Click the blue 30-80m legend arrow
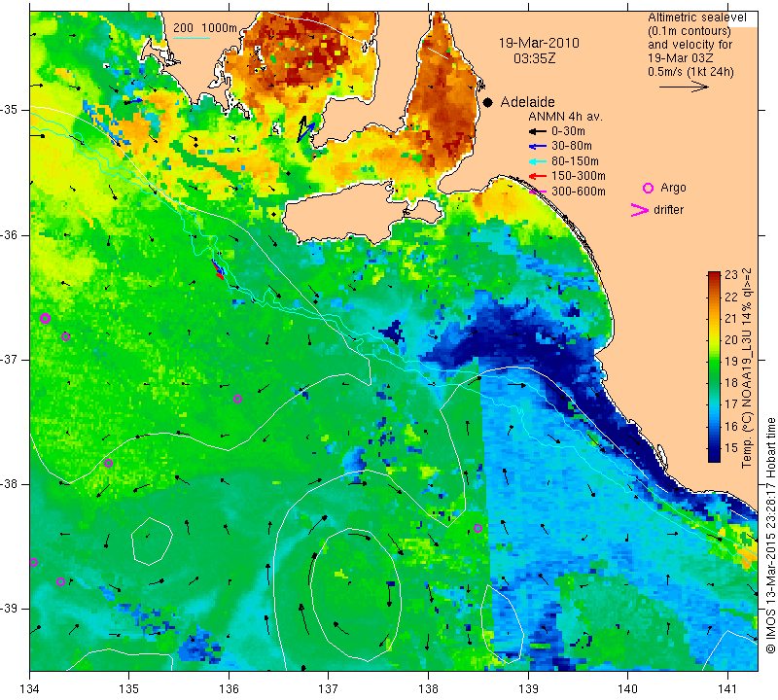Image resolution: width=778 pixels, height=700 pixels. tap(537, 147)
